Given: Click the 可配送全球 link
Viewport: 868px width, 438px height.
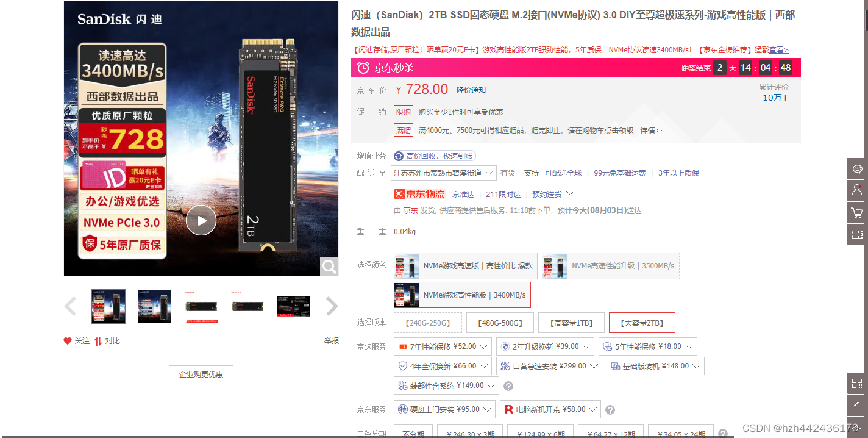Looking at the screenshot, I should click(563, 173).
